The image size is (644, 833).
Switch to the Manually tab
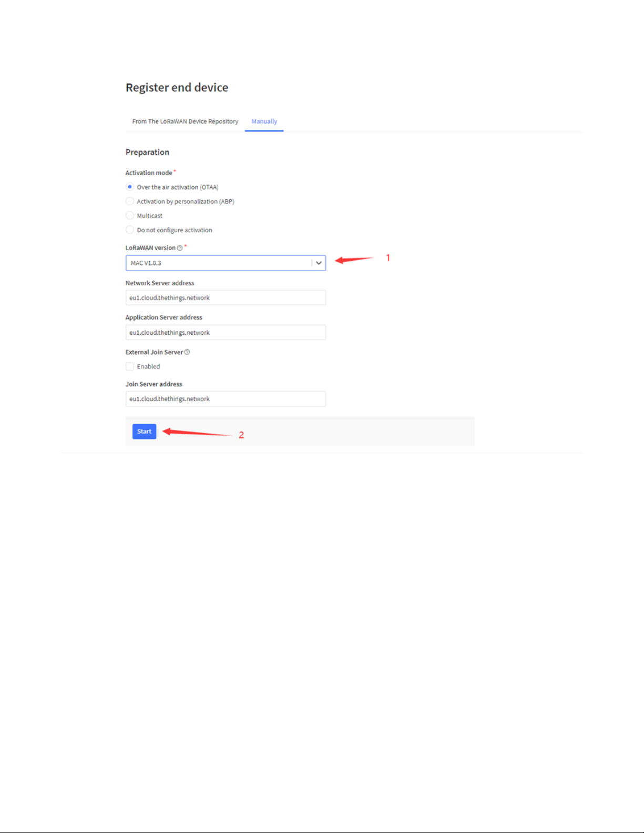264,121
